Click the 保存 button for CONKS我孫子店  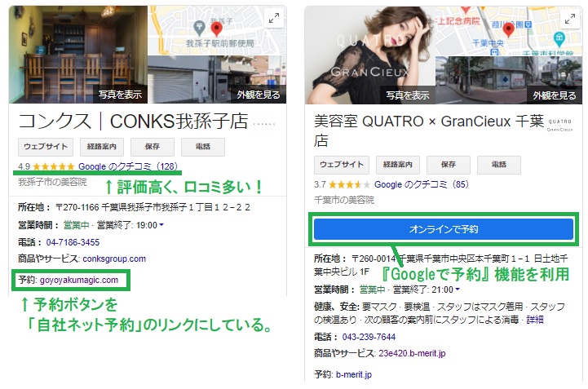click(153, 147)
